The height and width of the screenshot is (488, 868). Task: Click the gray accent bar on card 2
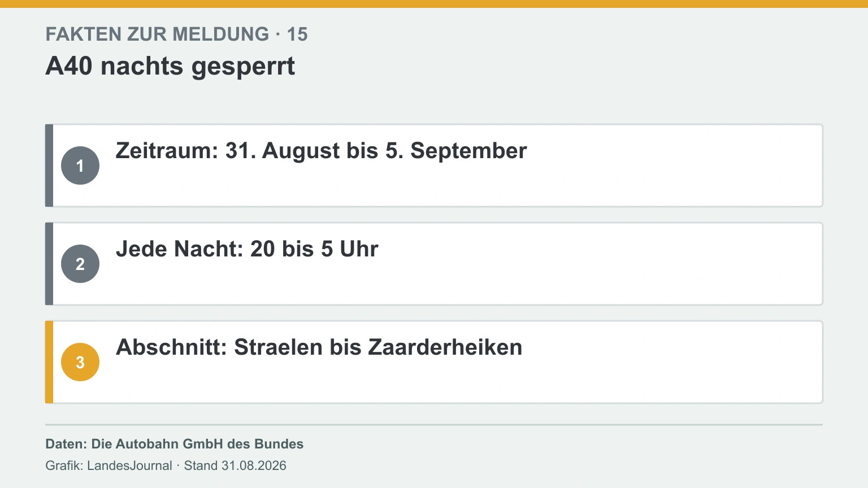tap(49, 264)
